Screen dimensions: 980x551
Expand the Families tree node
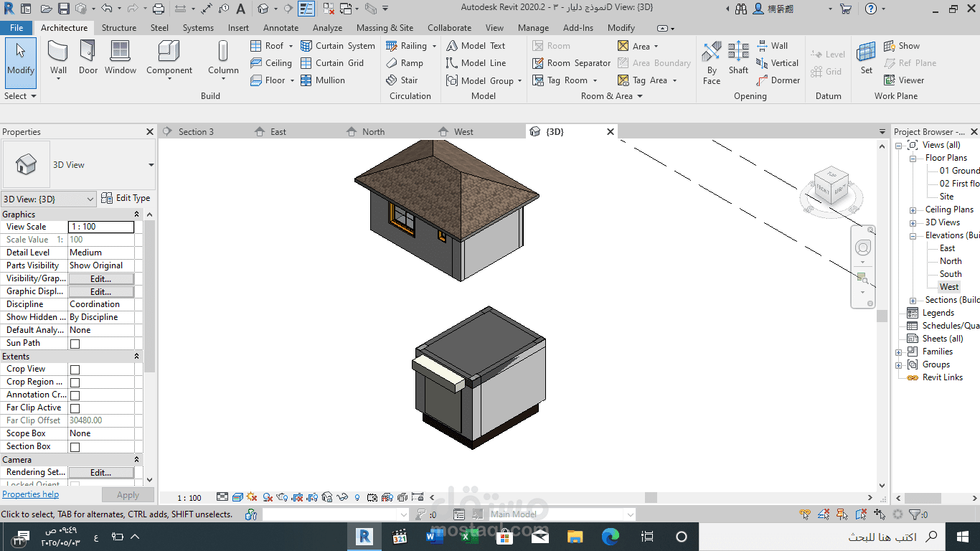[x=899, y=352]
